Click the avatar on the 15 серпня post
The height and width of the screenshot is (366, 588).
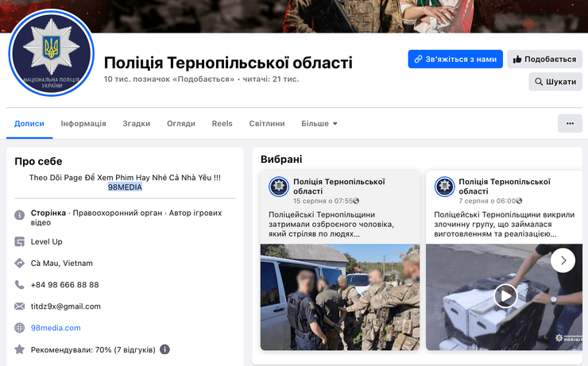point(279,187)
